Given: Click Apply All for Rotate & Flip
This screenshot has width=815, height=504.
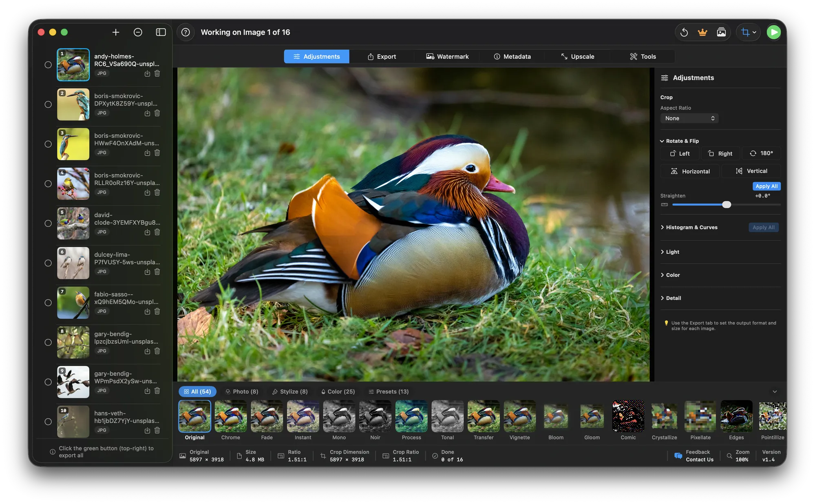Looking at the screenshot, I should (x=766, y=186).
